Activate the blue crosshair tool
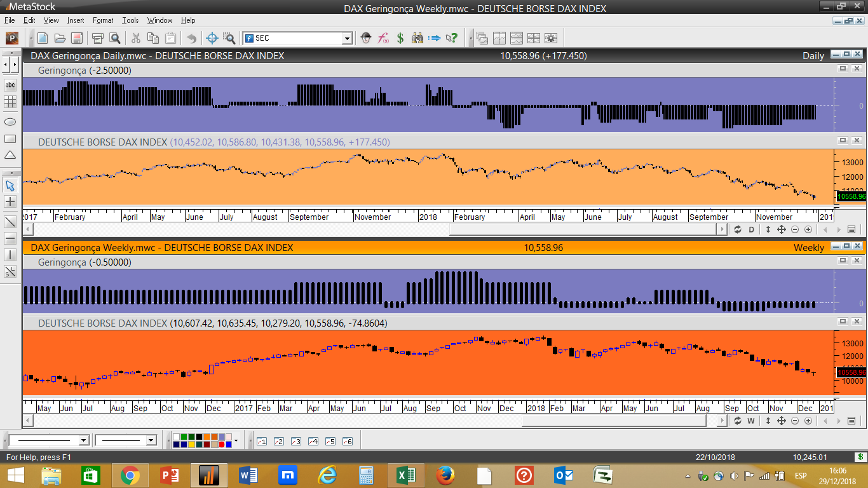This screenshot has height=488, width=868. 212,38
